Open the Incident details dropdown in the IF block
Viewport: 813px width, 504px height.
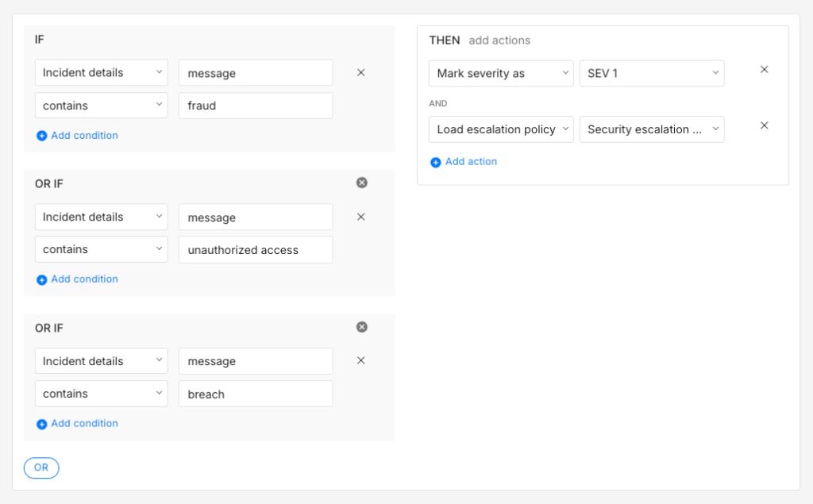coord(101,72)
